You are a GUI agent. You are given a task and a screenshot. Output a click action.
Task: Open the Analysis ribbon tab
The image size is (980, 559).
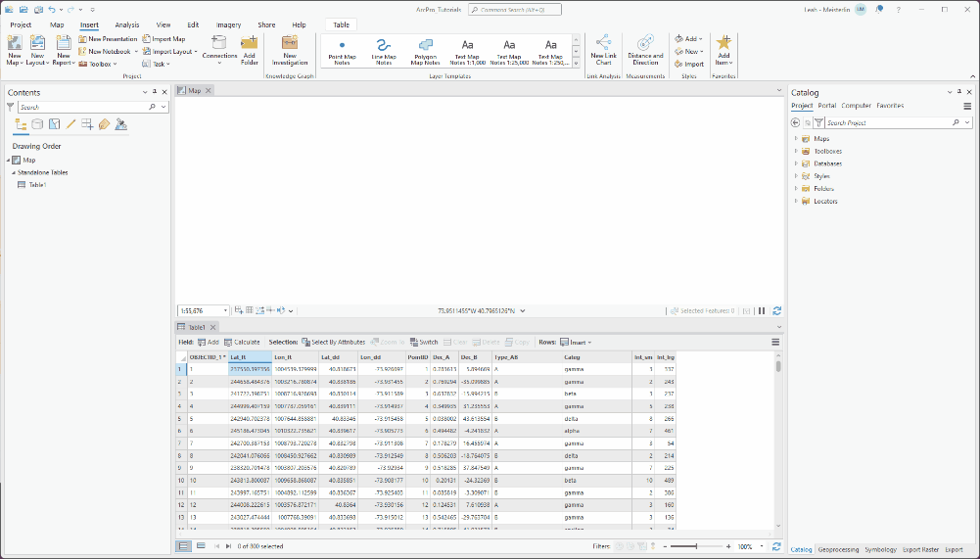[127, 25]
